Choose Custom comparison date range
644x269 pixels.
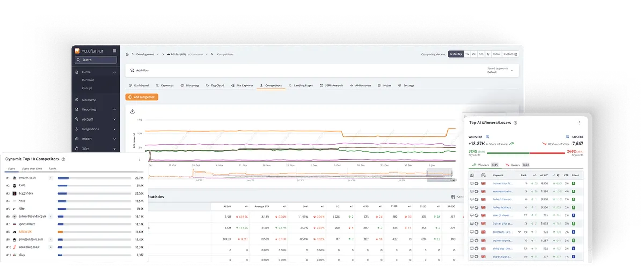[510, 54]
